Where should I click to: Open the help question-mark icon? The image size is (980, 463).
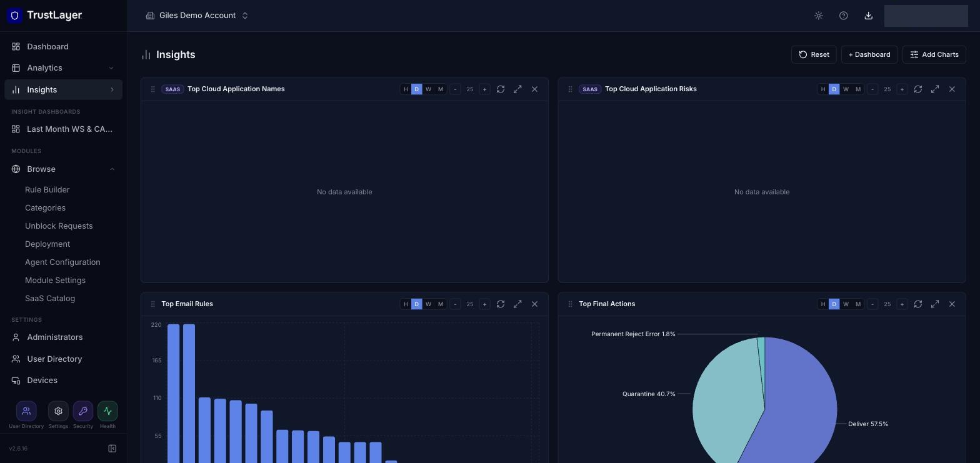click(844, 16)
